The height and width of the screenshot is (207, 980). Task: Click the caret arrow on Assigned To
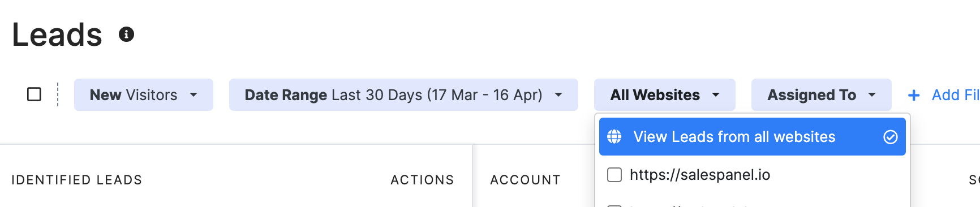pos(872,95)
